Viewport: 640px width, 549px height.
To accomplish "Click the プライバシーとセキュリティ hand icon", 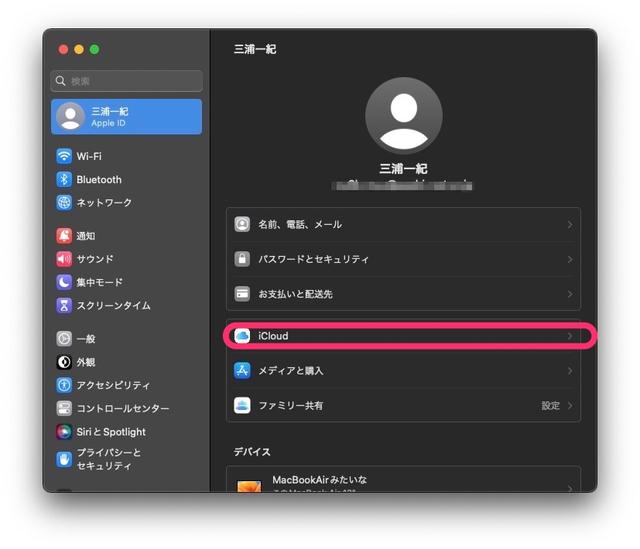I will (64, 459).
